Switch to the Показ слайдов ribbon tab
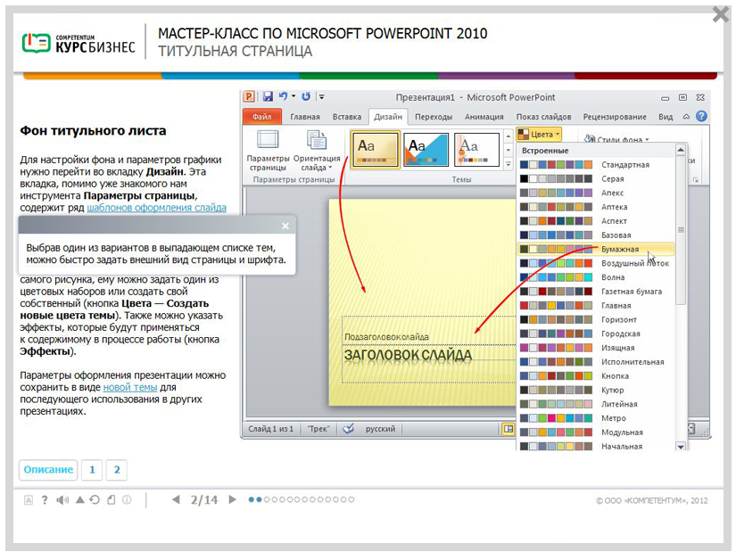Screen dimensions: 744x560 point(544,117)
